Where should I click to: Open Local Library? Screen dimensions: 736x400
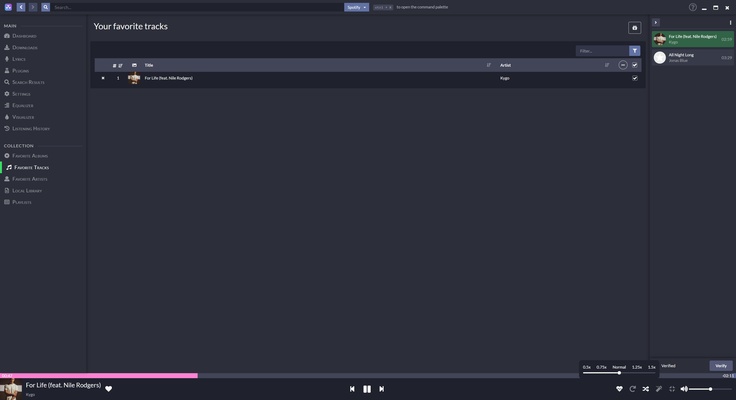point(23,191)
